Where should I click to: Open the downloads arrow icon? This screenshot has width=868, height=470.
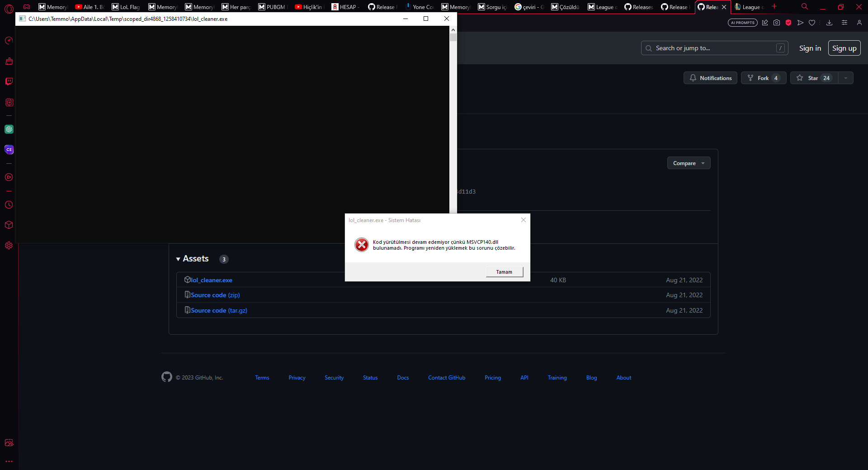(x=829, y=23)
